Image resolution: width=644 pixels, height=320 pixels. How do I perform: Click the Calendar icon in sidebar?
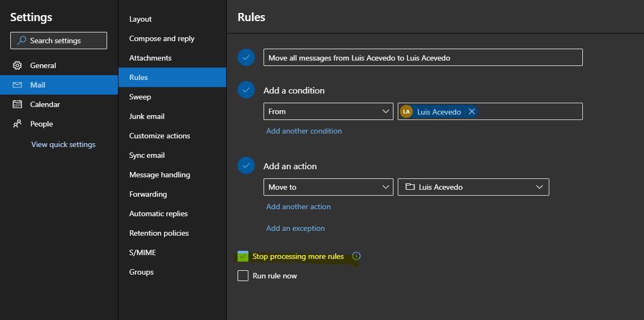point(17,104)
